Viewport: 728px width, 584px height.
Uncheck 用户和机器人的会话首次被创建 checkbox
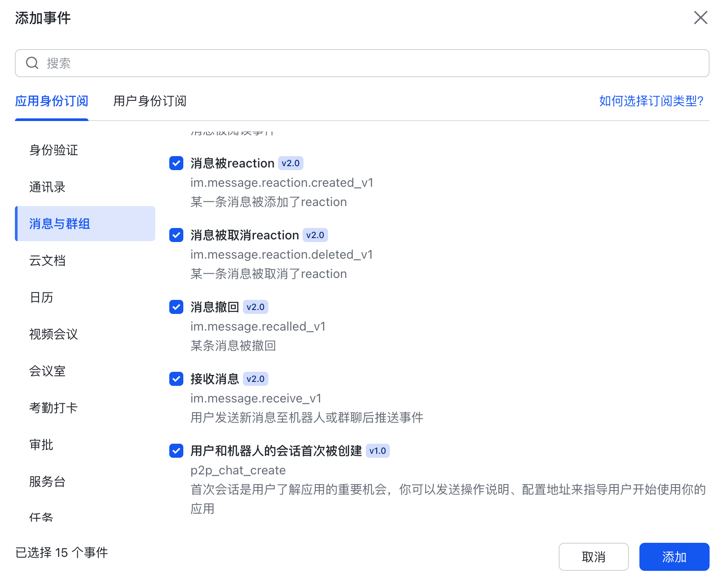(176, 451)
